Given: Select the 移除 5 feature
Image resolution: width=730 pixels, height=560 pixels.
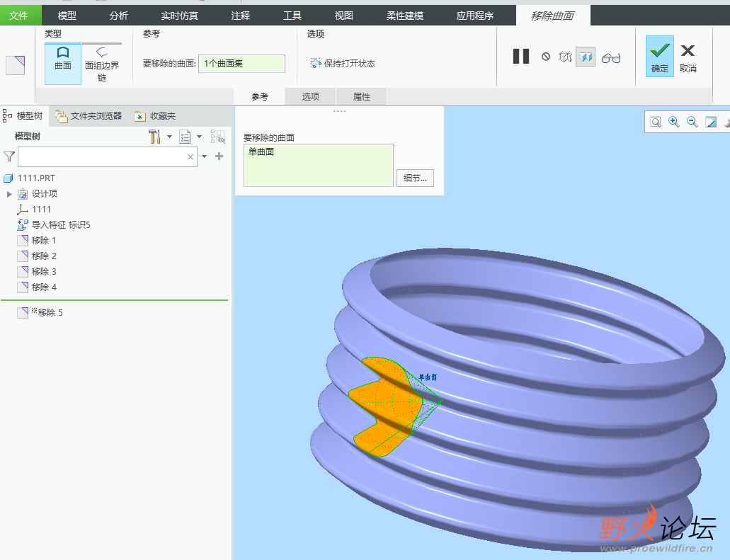Looking at the screenshot, I should [40, 312].
